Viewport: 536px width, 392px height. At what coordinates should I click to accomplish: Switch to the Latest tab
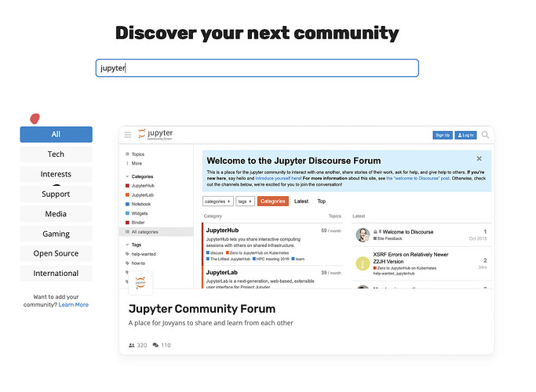[301, 201]
